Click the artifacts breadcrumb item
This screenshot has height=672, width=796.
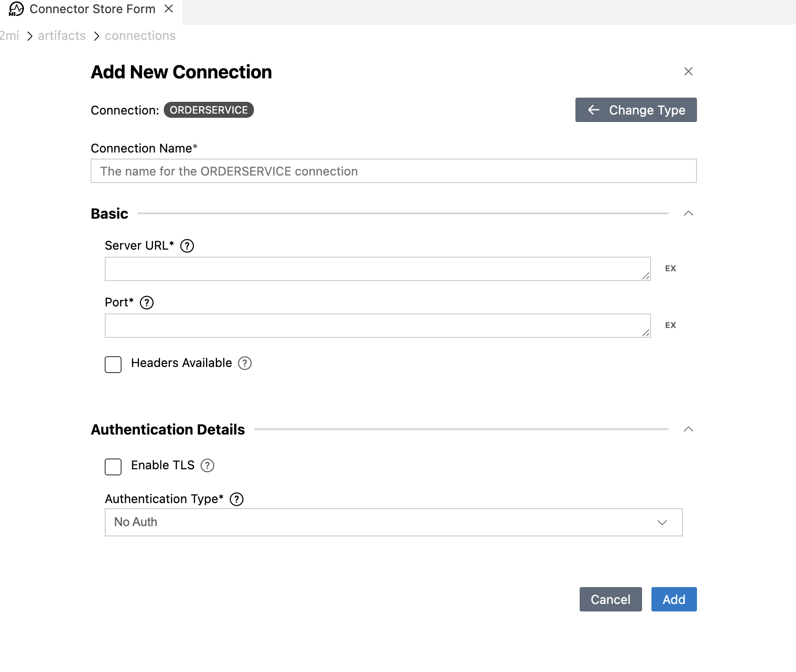click(x=62, y=36)
